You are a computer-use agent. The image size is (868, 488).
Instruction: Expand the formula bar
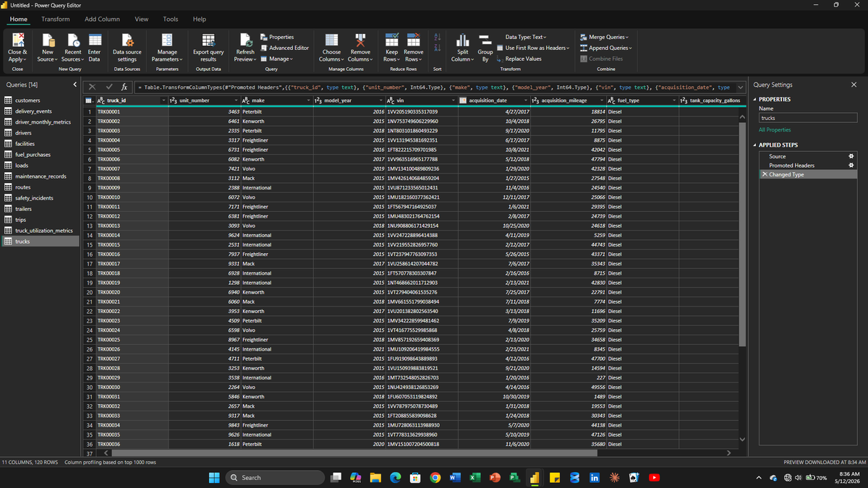(740, 87)
